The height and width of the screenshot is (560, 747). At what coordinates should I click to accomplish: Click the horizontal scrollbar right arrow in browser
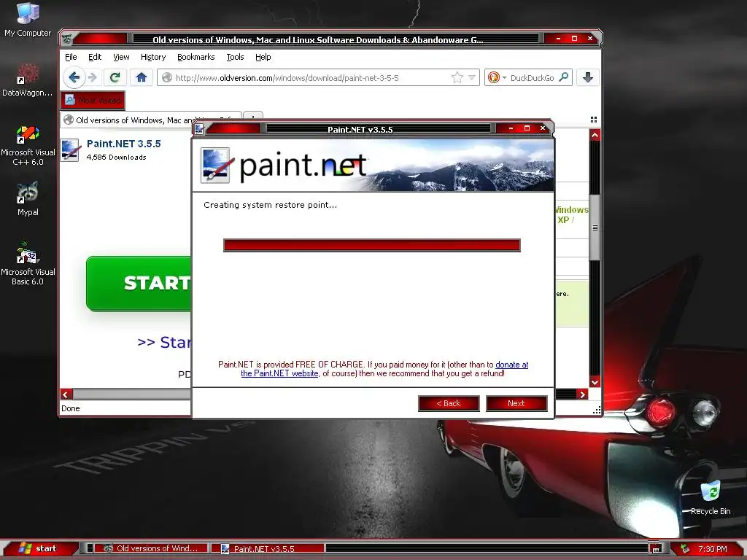coord(582,394)
